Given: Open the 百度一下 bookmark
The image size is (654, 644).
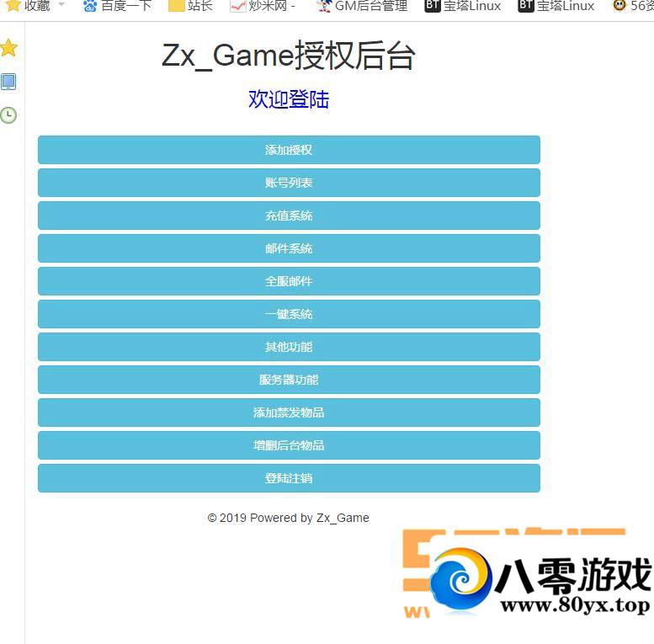Looking at the screenshot, I should 117,6.
